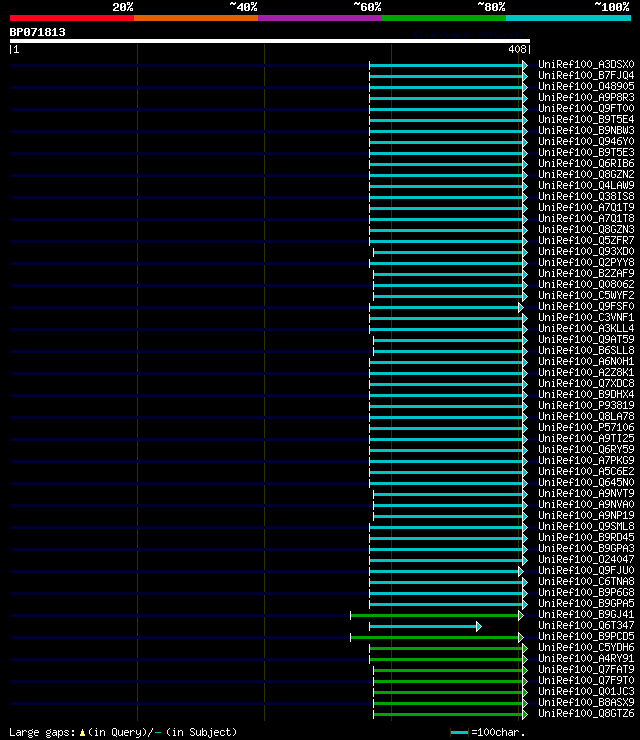Image resolution: width=640 pixels, height=740 pixels.
Task: Select the UniRef100_Q9AT59 entry
Action: [x=586, y=339]
